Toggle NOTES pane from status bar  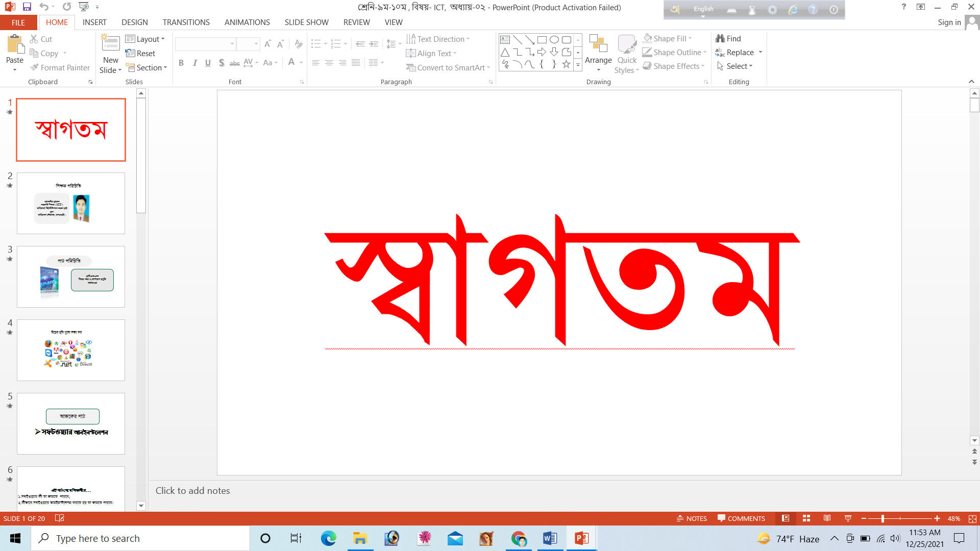pos(692,518)
